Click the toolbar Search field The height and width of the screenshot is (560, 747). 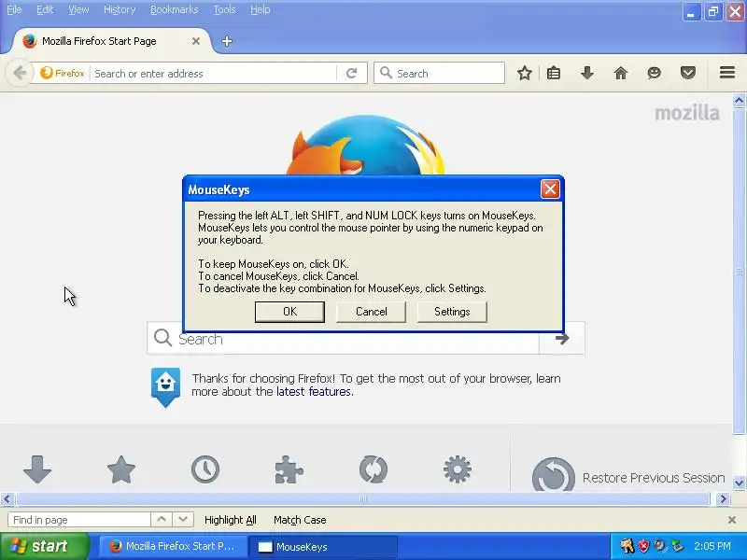(439, 74)
